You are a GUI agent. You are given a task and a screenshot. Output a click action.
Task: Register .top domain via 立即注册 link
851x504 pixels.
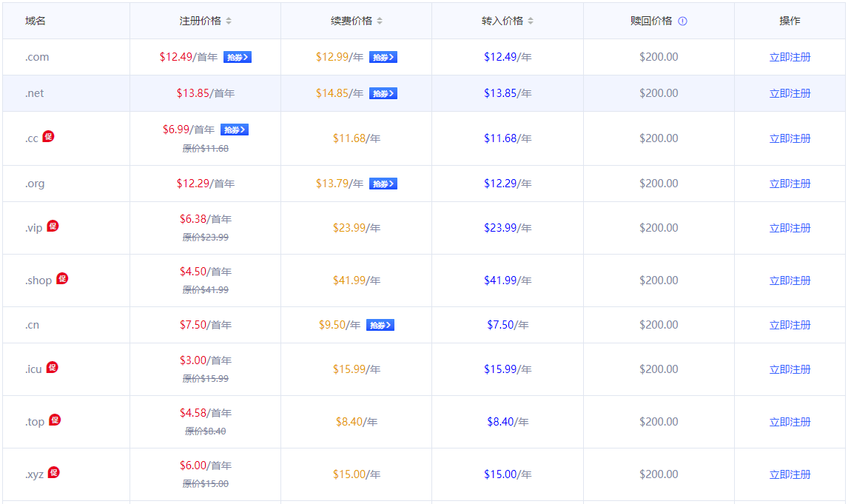coord(790,422)
